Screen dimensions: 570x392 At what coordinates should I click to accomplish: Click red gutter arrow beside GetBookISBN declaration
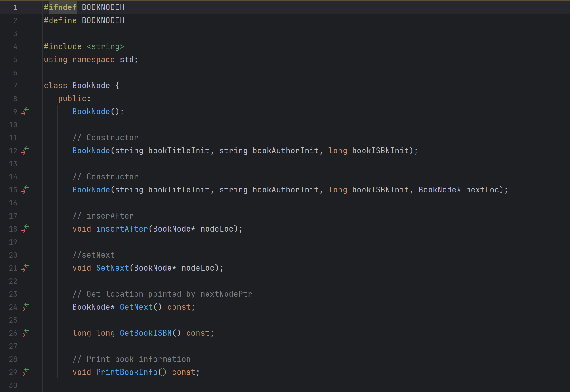pos(23,335)
